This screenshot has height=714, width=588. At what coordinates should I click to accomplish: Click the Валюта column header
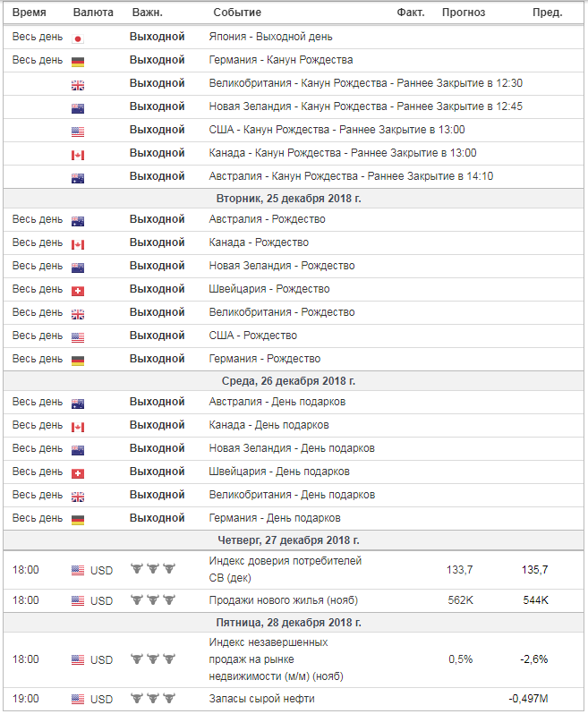coord(93,13)
